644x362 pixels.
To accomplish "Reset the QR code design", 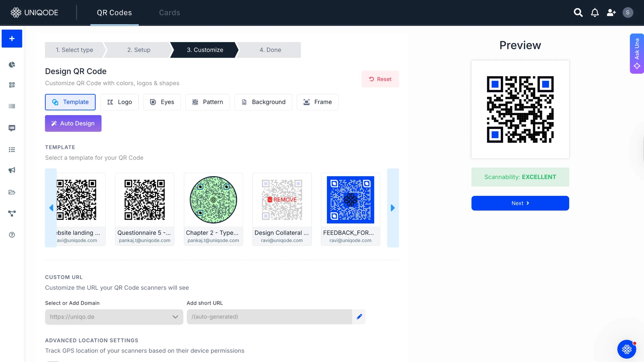I will 380,79.
